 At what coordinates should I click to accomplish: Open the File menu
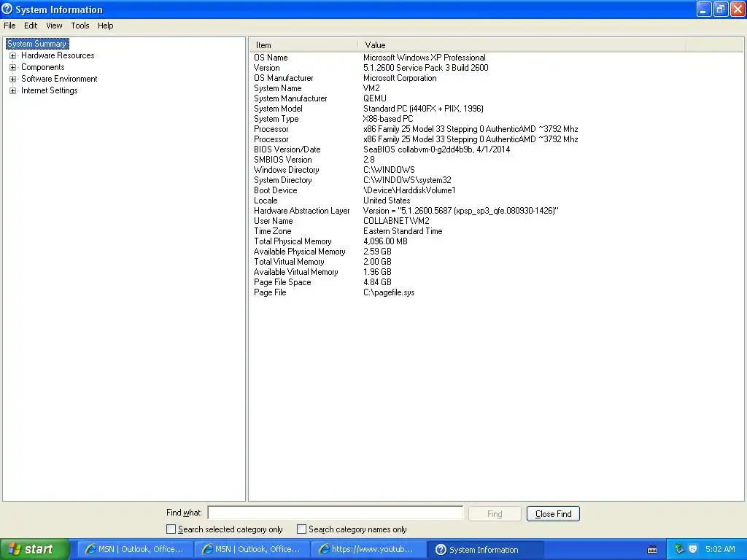[x=9, y=26]
